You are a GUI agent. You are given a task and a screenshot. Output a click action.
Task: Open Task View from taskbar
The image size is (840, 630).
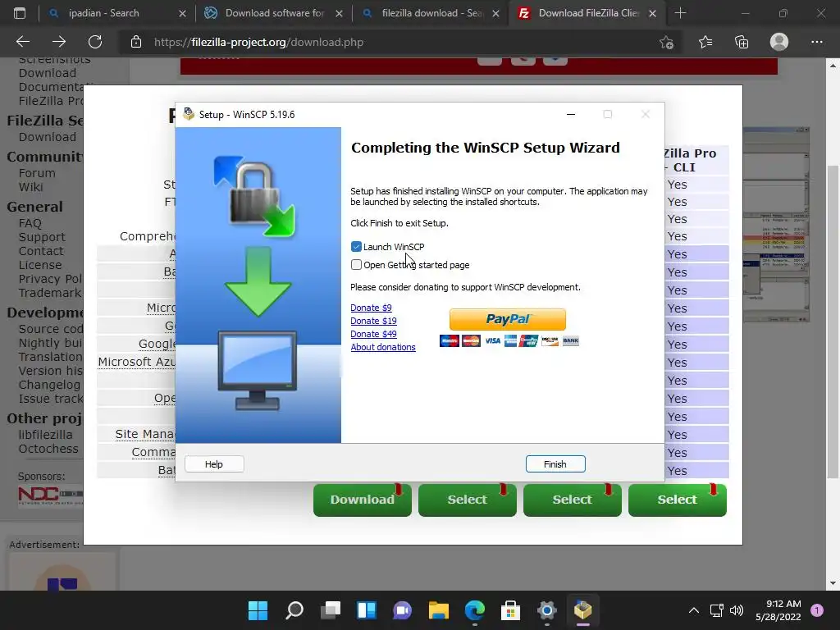[x=331, y=609]
